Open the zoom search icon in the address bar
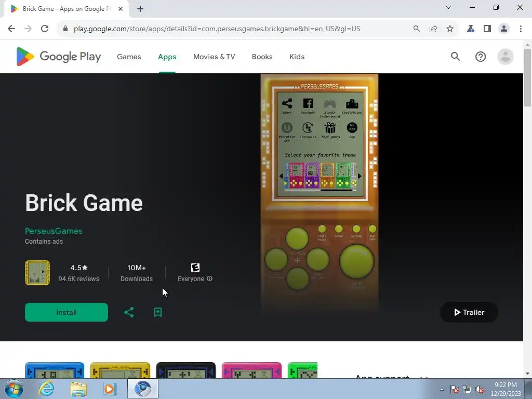Viewport: 532px width, 399px height. click(416, 29)
